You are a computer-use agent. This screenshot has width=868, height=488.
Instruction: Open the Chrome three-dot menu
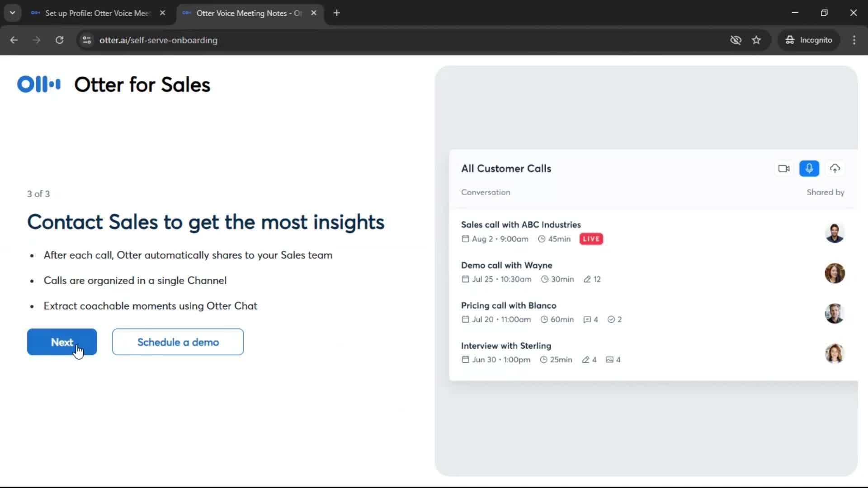pos(854,40)
